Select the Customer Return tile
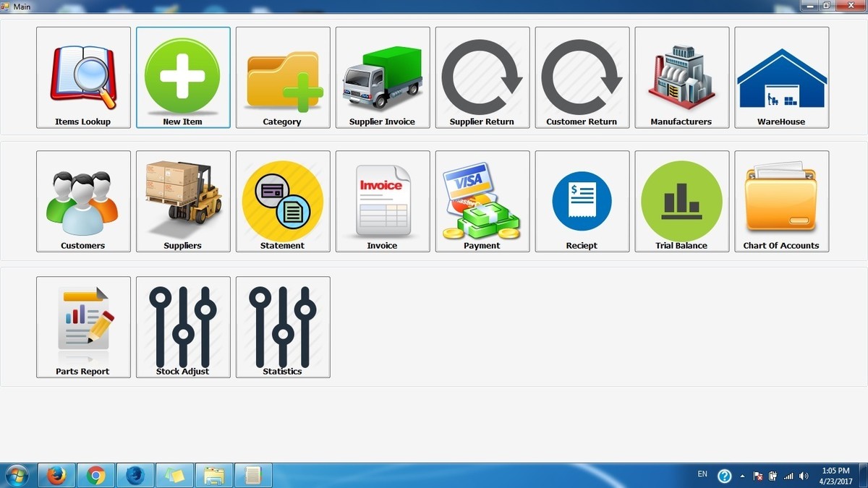This screenshot has height=488, width=868. tap(582, 77)
